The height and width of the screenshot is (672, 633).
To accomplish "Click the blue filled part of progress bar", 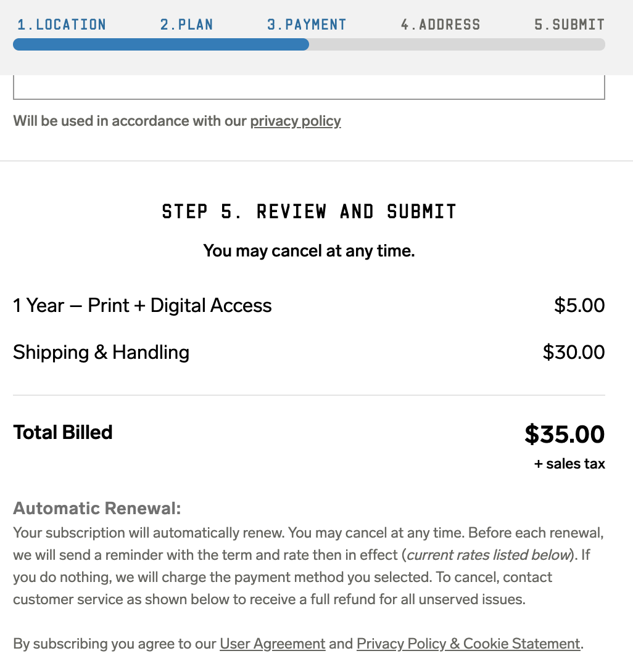I will 160,44.
